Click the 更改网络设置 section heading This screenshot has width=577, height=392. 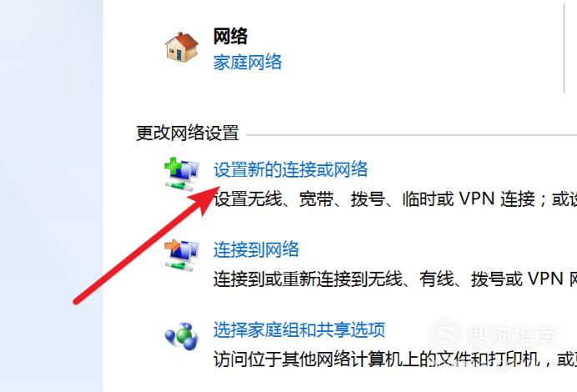tap(188, 133)
